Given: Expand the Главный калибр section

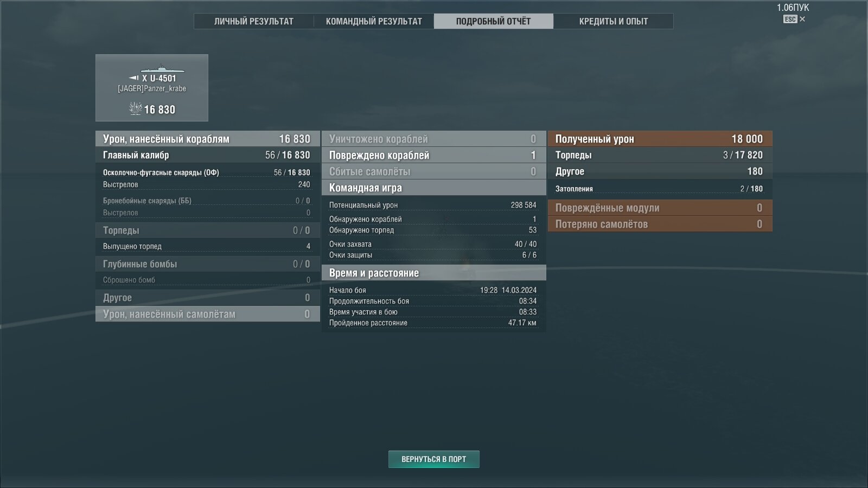Looking at the screenshot, I should pos(208,155).
